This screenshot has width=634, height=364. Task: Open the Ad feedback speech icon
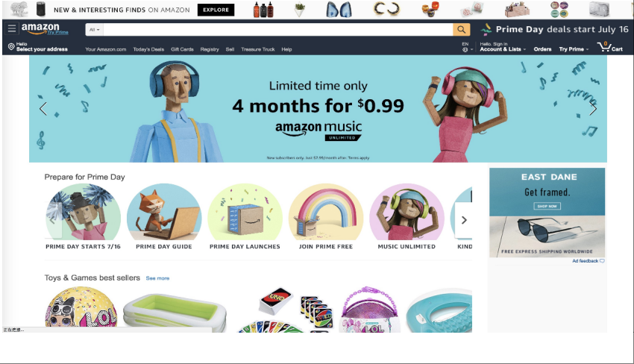pos(602,261)
